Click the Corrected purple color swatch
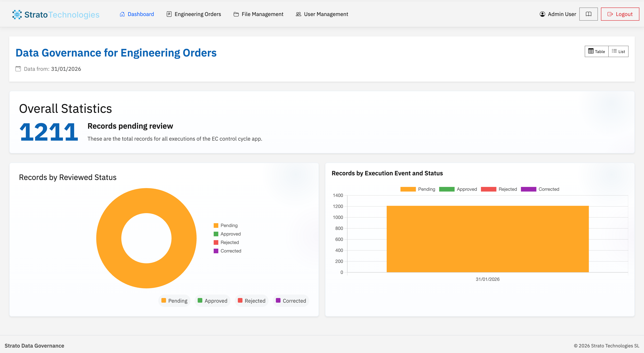 tap(216, 251)
